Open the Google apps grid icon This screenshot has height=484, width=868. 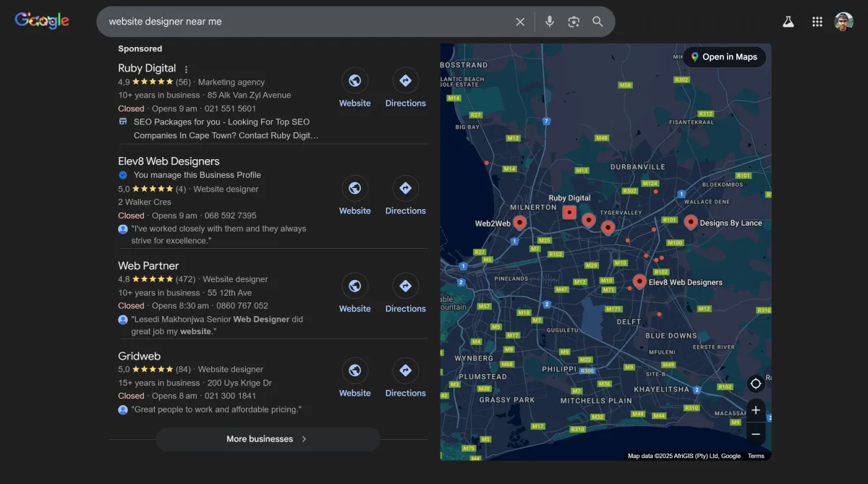point(817,22)
